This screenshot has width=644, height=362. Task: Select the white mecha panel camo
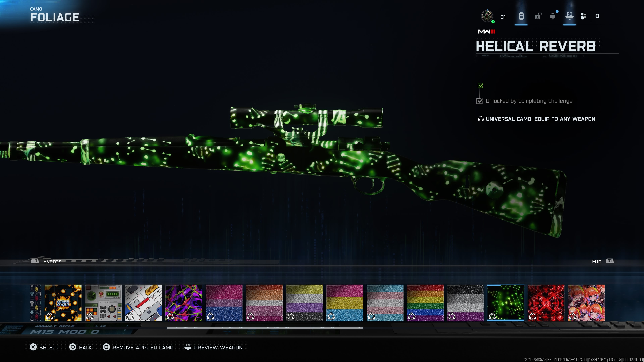click(x=144, y=303)
